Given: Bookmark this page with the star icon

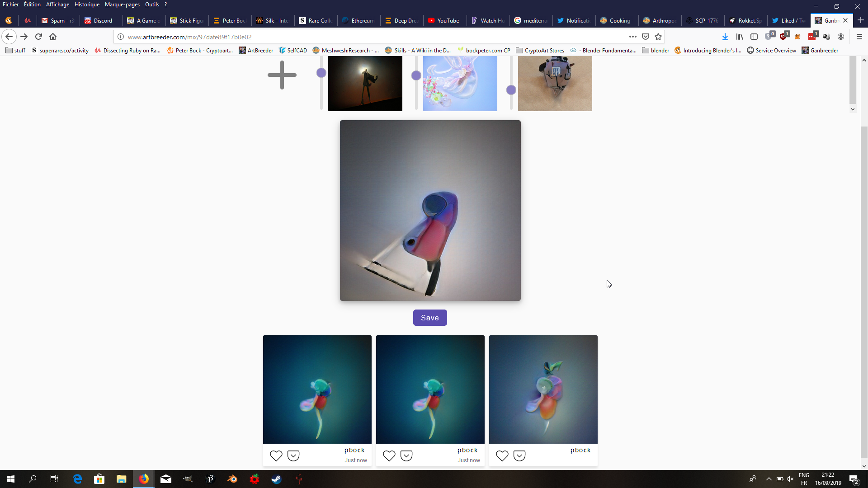Looking at the screenshot, I should click(658, 37).
